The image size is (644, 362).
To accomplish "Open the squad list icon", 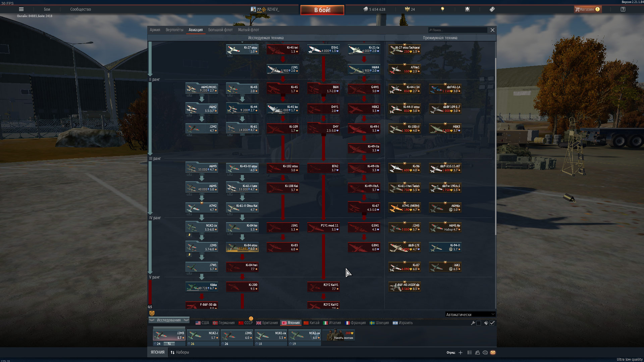I will tap(470, 353).
